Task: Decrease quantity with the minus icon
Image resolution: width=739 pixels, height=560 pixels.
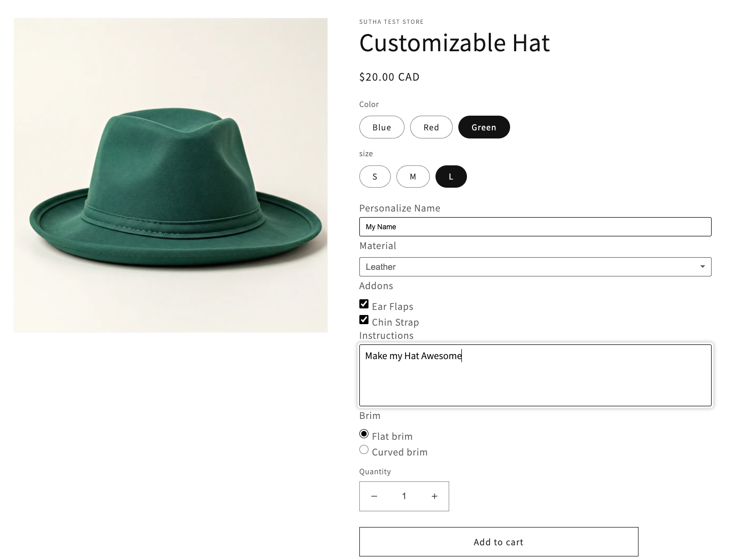Action: [374, 496]
